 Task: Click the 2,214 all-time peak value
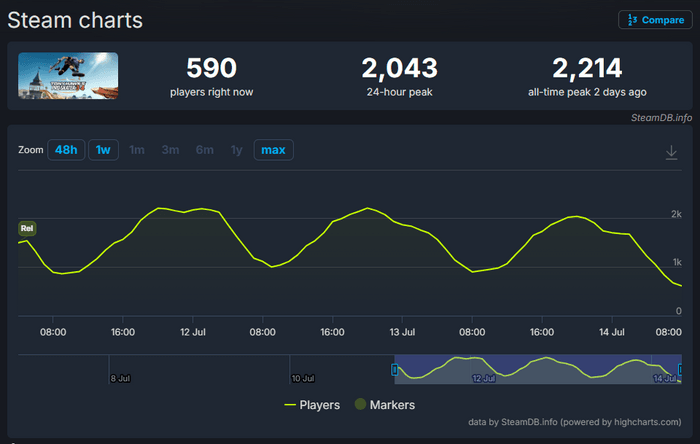click(587, 68)
